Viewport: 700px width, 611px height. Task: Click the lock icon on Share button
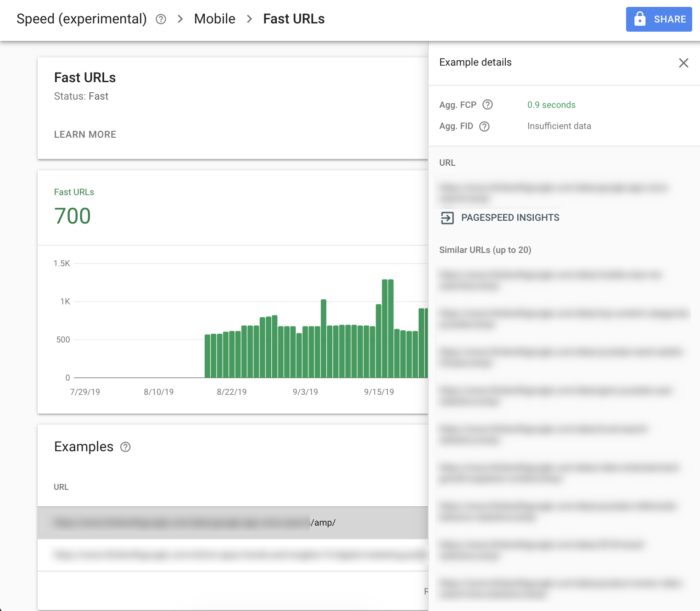[x=640, y=19]
